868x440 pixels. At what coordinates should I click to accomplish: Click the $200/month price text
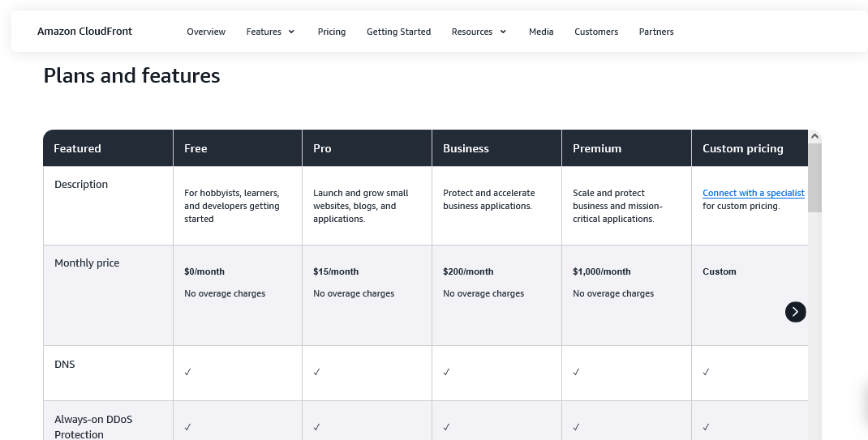[x=468, y=271]
